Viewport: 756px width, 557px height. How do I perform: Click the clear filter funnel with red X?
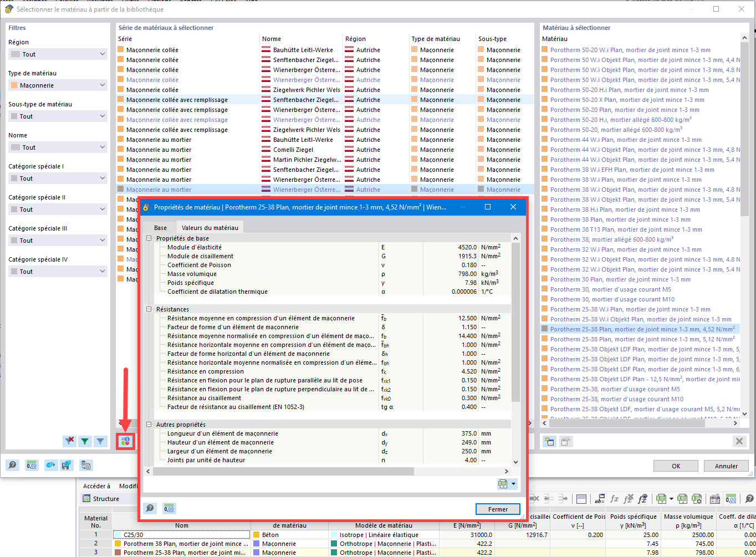tap(69, 441)
